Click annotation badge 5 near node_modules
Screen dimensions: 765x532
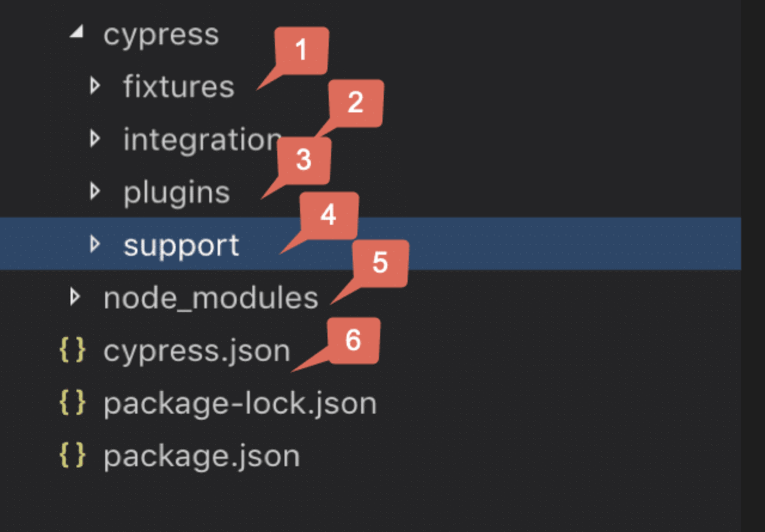coord(381,263)
